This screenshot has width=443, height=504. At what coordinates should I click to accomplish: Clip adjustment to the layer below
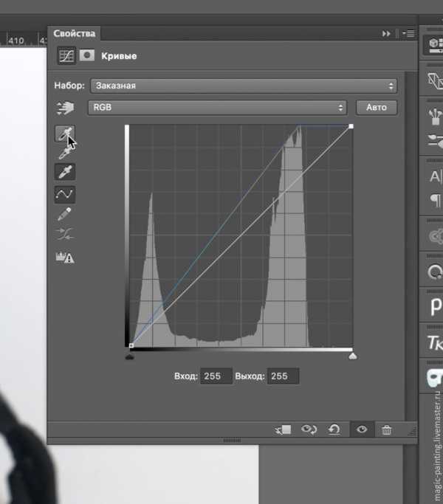click(x=283, y=429)
